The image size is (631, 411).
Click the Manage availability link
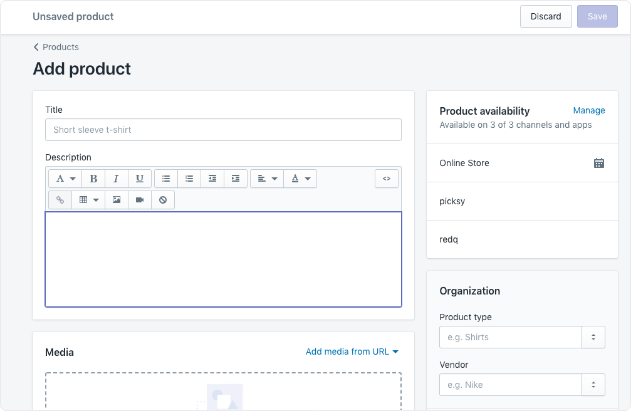coord(589,110)
